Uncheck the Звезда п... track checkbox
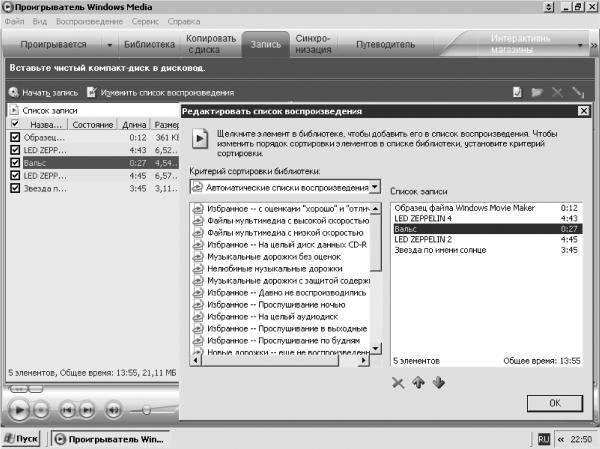Viewport: 600px width, 449px height. (x=15, y=188)
